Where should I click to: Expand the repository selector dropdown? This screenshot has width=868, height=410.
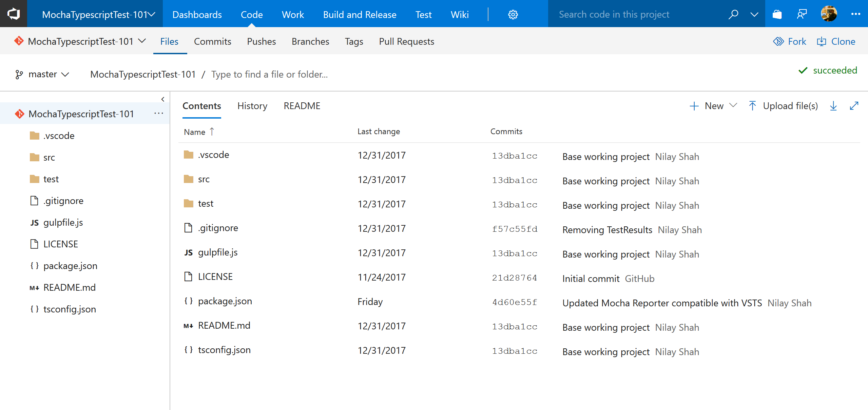(x=142, y=41)
